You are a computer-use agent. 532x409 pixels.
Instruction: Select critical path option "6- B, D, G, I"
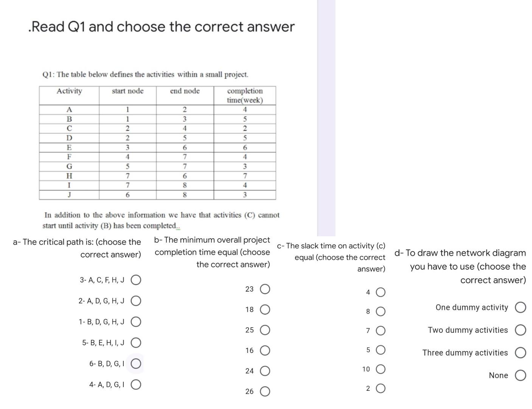[135, 364]
